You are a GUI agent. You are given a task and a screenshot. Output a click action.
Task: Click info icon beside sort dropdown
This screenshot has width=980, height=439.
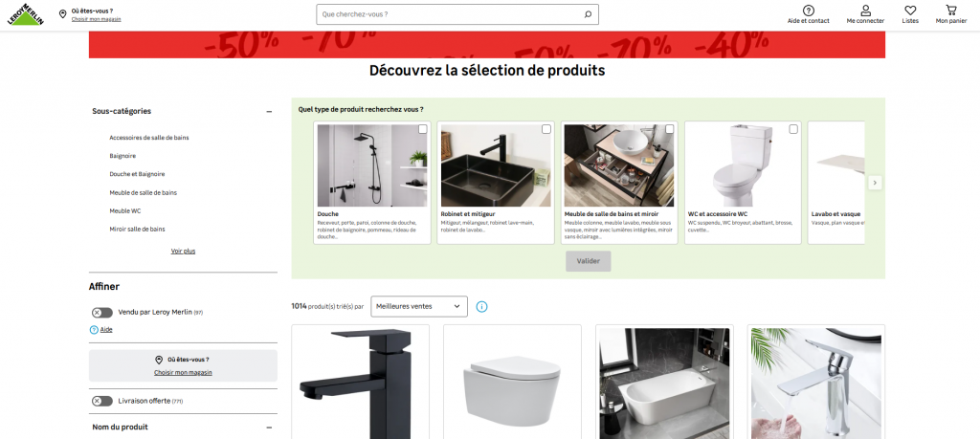pyautogui.click(x=482, y=307)
